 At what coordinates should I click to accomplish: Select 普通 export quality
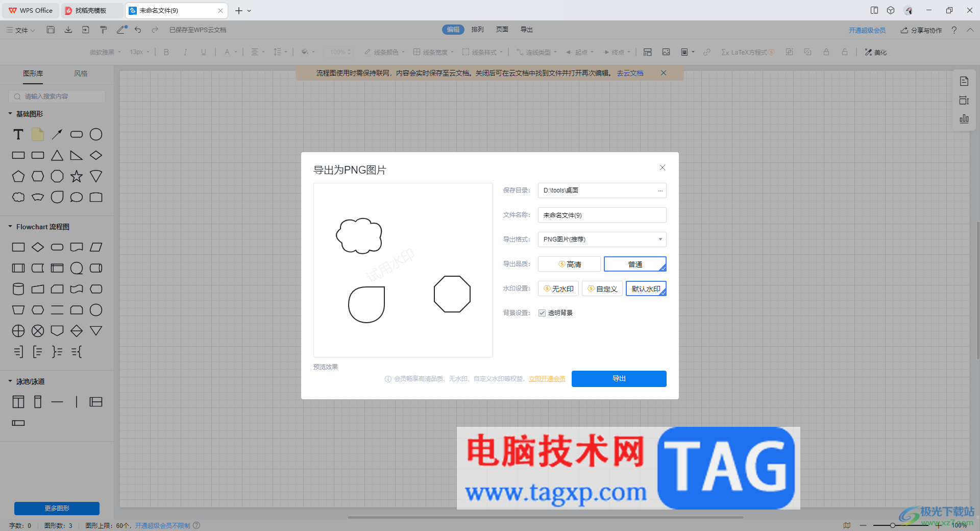(635, 264)
